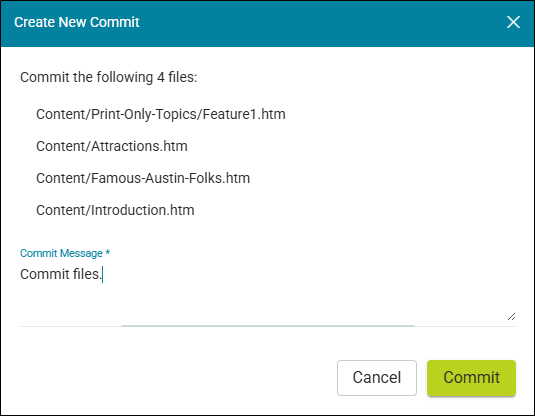This screenshot has width=535, height=416.
Task: Place cursor after 'Commit files.' text
Action: [x=102, y=274]
